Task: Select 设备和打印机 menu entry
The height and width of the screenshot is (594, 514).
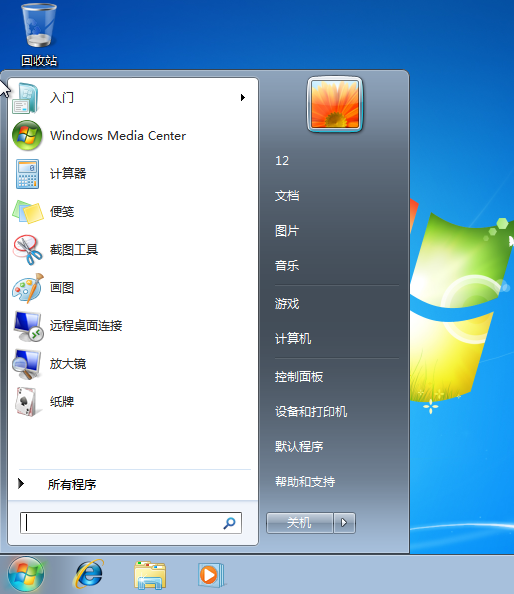Action: (311, 411)
